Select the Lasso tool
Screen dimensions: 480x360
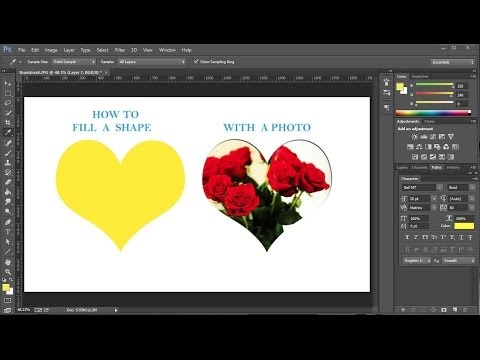pyautogui.click(x=8, y=103)
